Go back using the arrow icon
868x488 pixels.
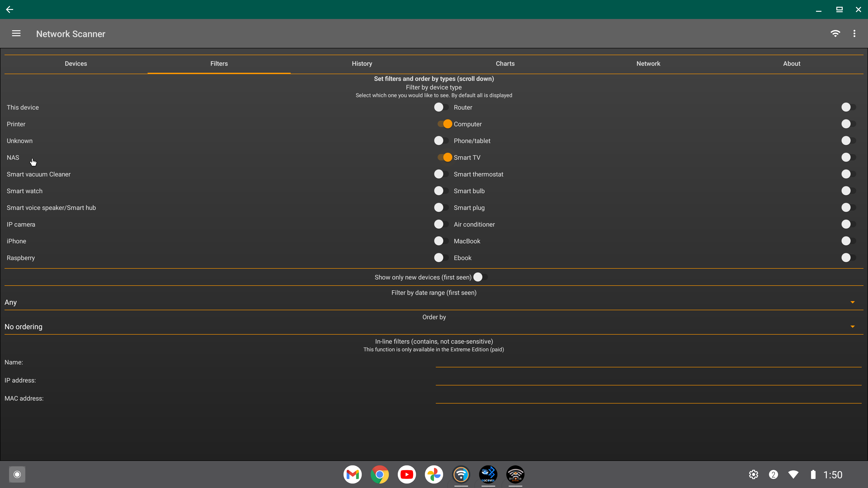(x=9, y=9)
